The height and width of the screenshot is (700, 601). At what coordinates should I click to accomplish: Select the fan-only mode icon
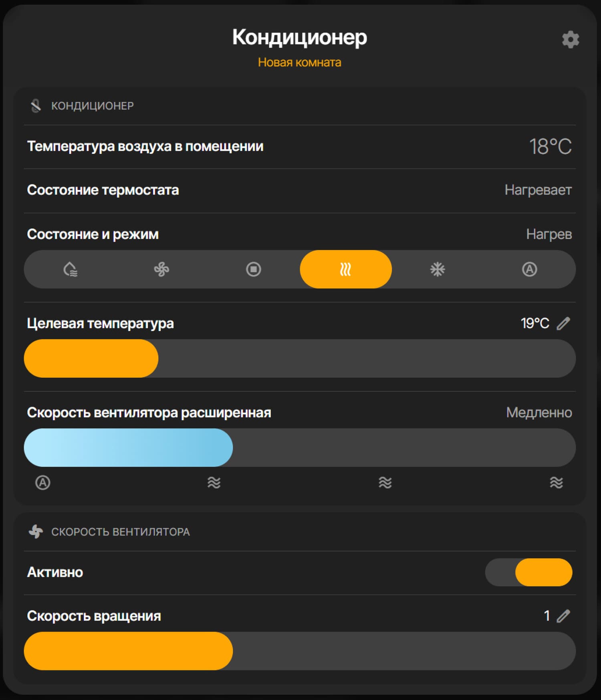point(162,269)
